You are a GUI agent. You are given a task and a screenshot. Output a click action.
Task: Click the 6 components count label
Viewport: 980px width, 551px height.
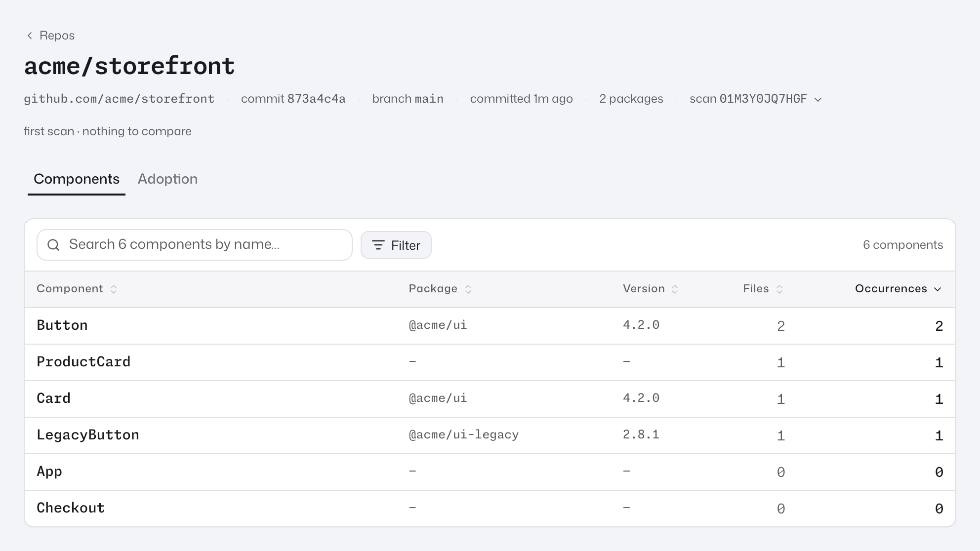[x=903, y=245]
